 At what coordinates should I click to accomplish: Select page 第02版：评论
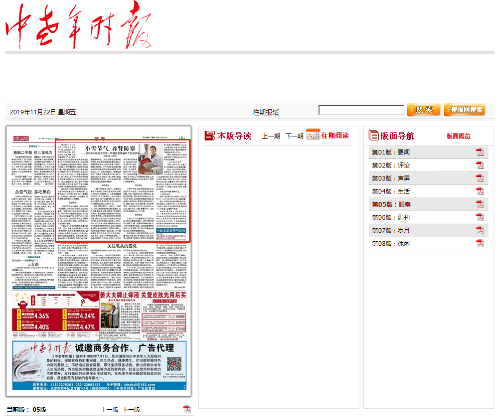391,165
